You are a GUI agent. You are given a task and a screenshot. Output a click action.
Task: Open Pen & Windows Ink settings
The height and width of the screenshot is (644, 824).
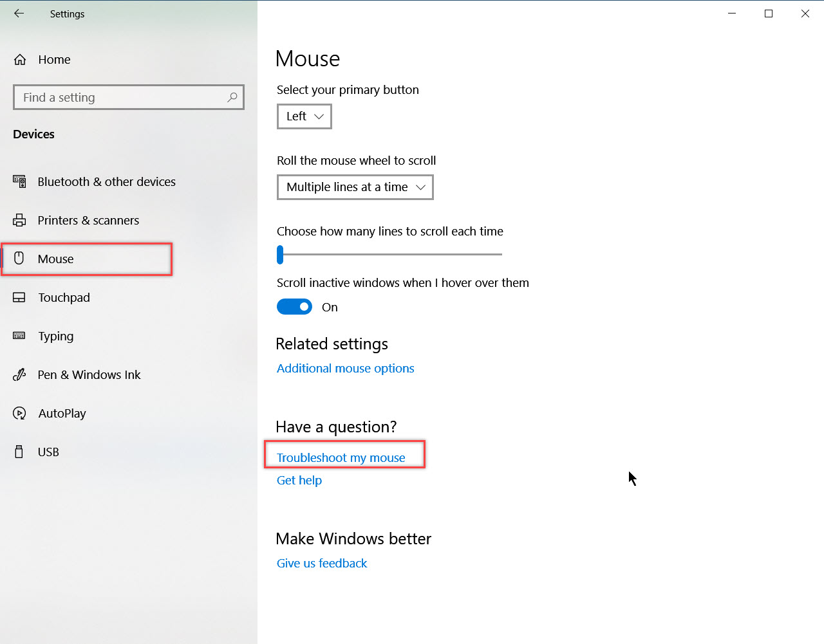click(x=89, y=374)
